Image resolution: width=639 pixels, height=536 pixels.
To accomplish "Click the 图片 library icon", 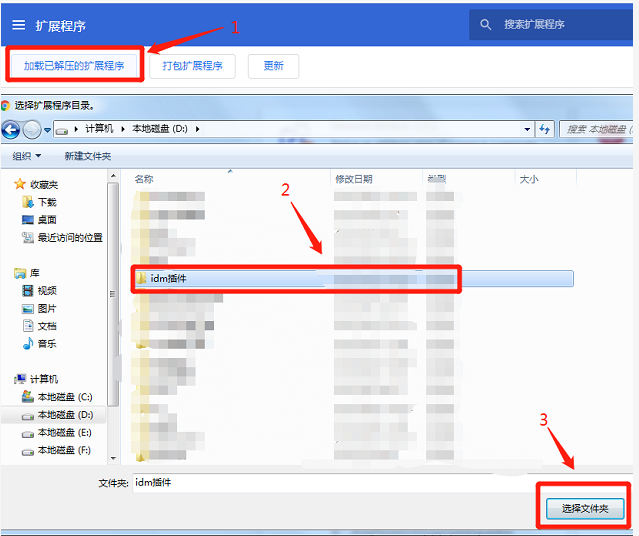I will click(x=28, y=309).
